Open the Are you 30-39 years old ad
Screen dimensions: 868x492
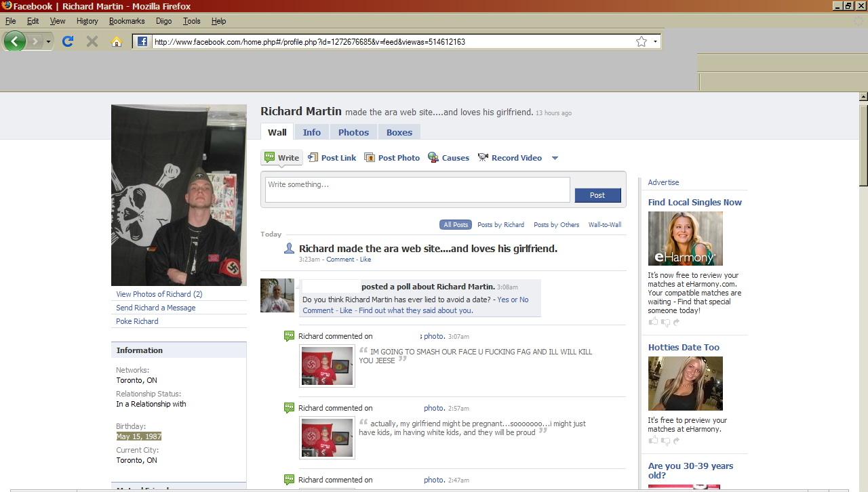tap(690, 470)
